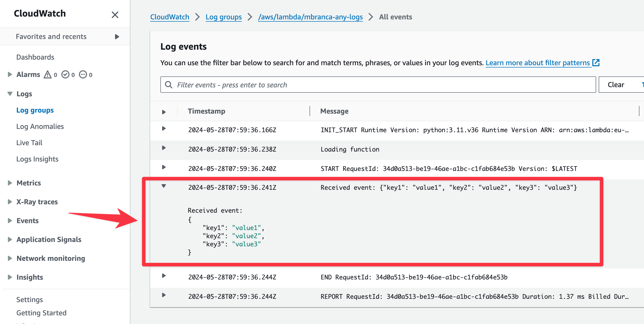The image size is (644, 324).
Task: Open Logs Insights from the sidebar
Action: tap(37, 159)
